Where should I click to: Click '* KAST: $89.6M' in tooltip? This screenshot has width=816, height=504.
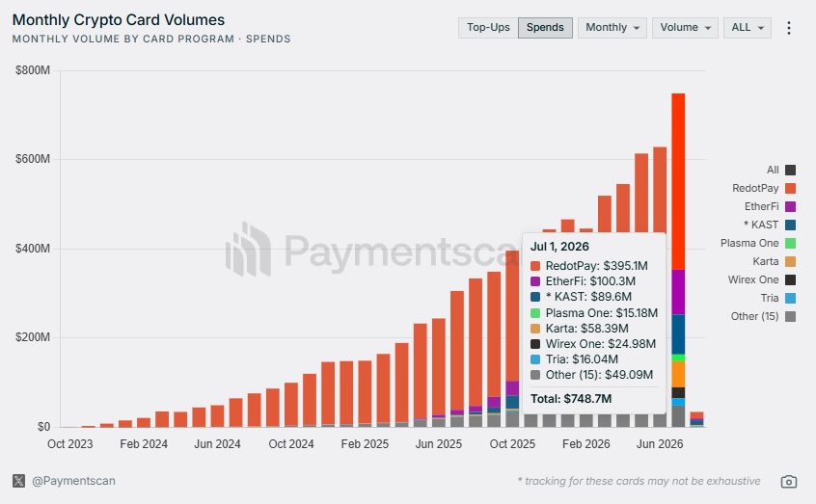[x=588, y=297]
